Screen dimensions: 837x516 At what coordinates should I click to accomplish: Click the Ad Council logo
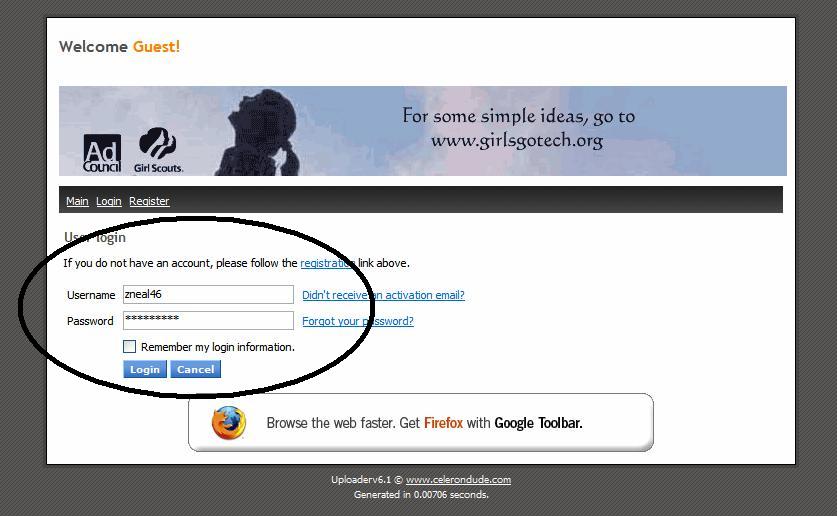(x=102, y=153)
